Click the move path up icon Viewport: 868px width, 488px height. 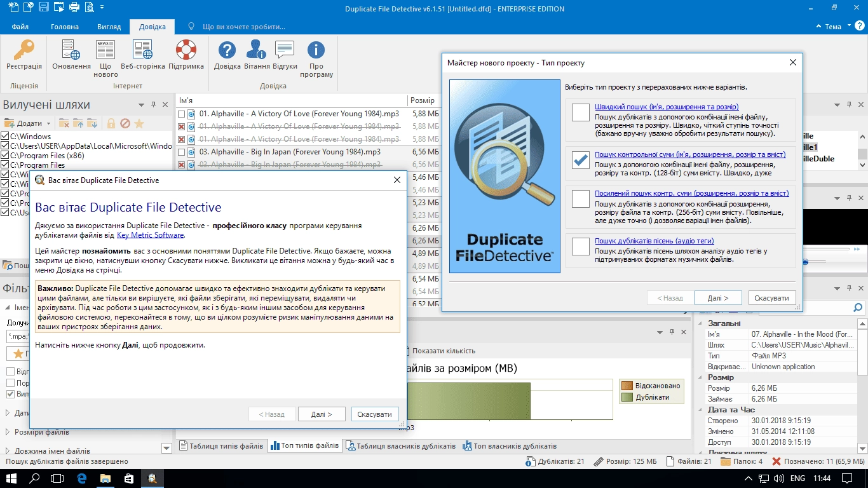click(78, 123)
